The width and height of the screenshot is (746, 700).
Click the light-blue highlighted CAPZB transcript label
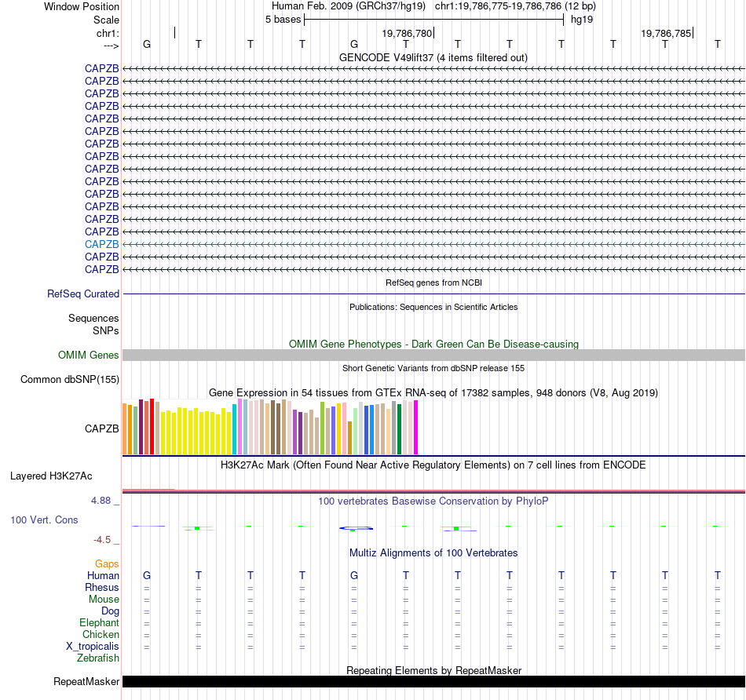point(102,244)
